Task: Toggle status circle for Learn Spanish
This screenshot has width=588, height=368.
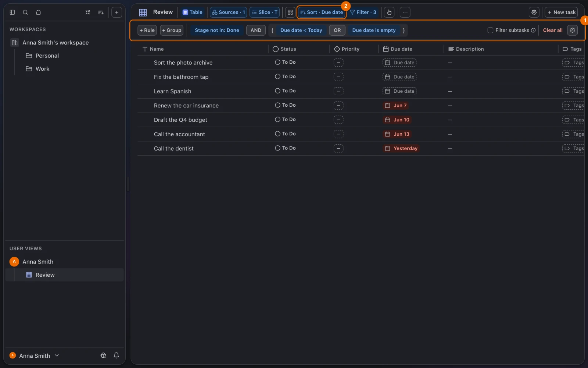Action: (x=277, y=91)
